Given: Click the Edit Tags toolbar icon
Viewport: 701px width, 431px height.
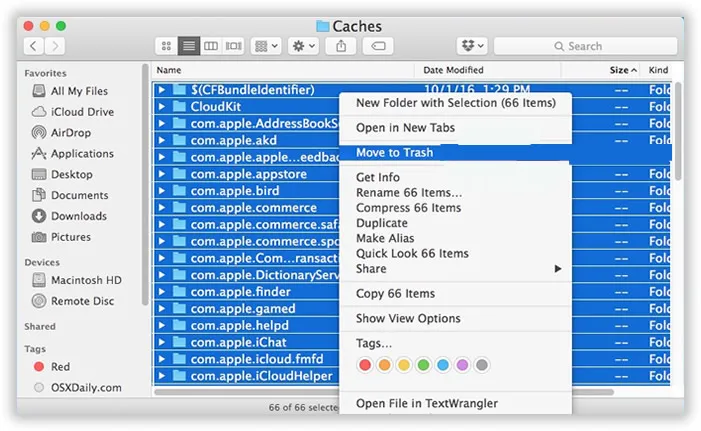Looking at the screenshot, I should [x=378, y=46].
